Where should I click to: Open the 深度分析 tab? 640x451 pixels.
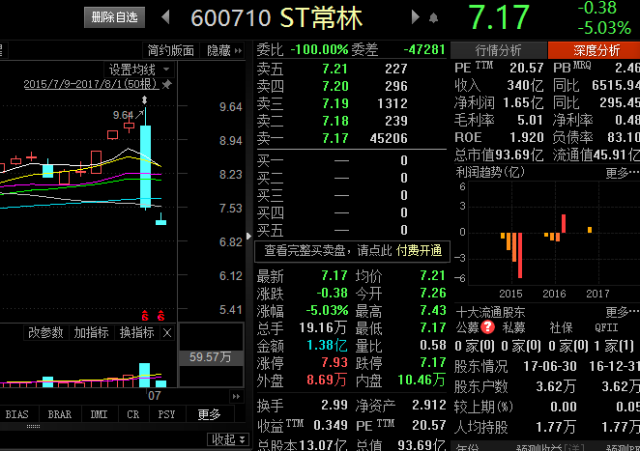click(x=596, y=51)
